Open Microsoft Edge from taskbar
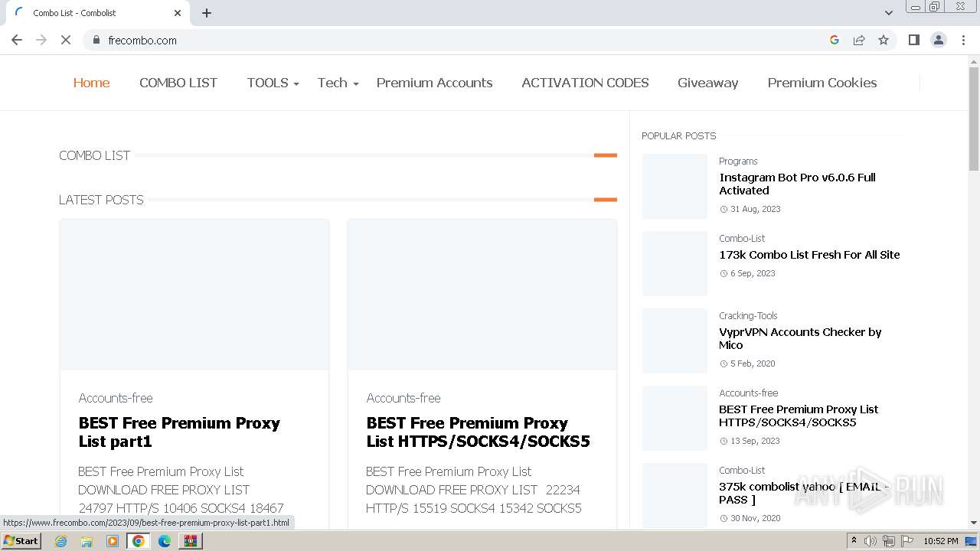 (165, 541)
